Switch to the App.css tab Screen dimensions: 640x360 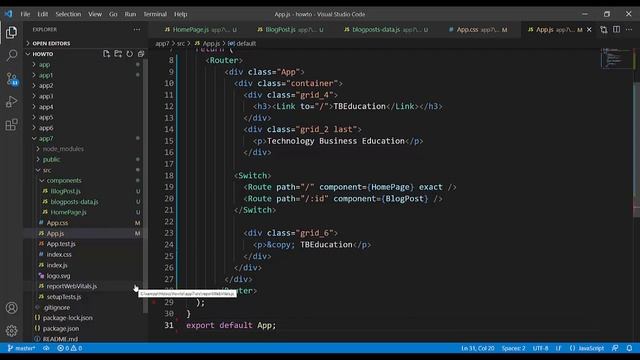[x=478, y=29]
